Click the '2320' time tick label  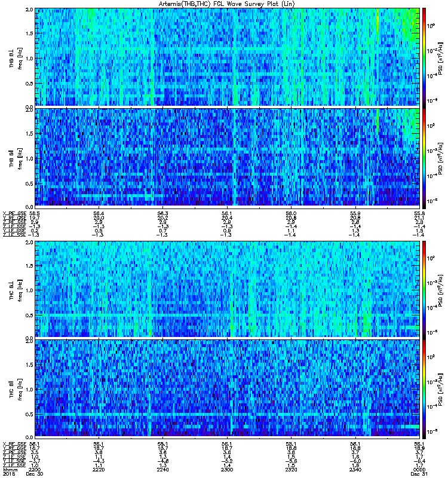click(x=291, y=470)
